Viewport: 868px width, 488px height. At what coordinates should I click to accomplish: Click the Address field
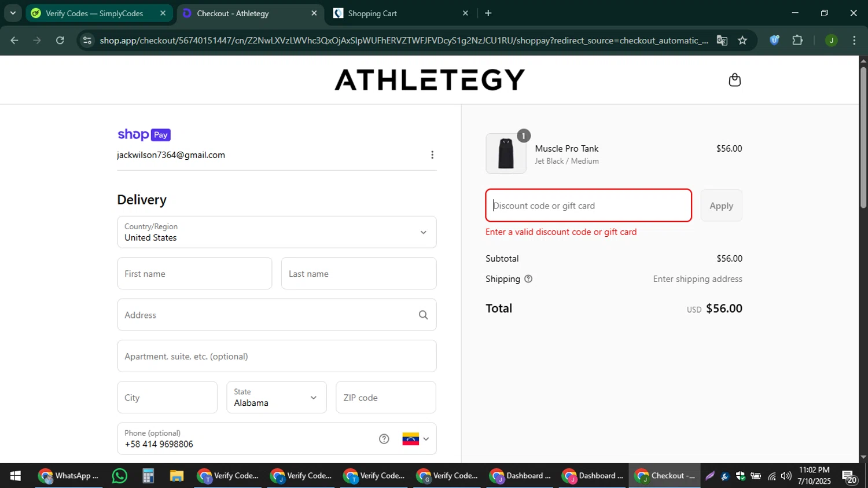coord(277,315)
